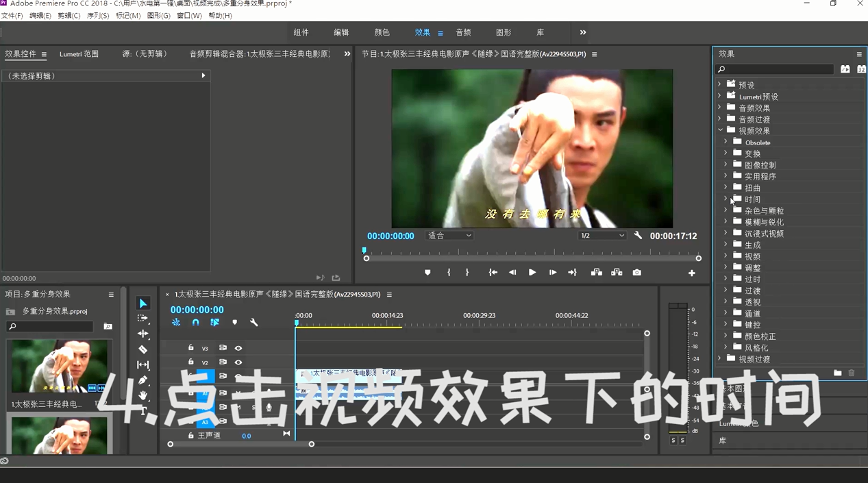This screenshot has width=868, height=483.
Task: Click new custom bin icon in Effects panel
Action: (x=837, y=373)
